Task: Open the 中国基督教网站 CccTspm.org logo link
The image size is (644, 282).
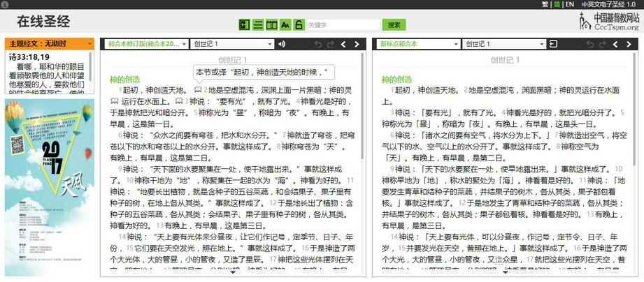Action: pos(608,22)
